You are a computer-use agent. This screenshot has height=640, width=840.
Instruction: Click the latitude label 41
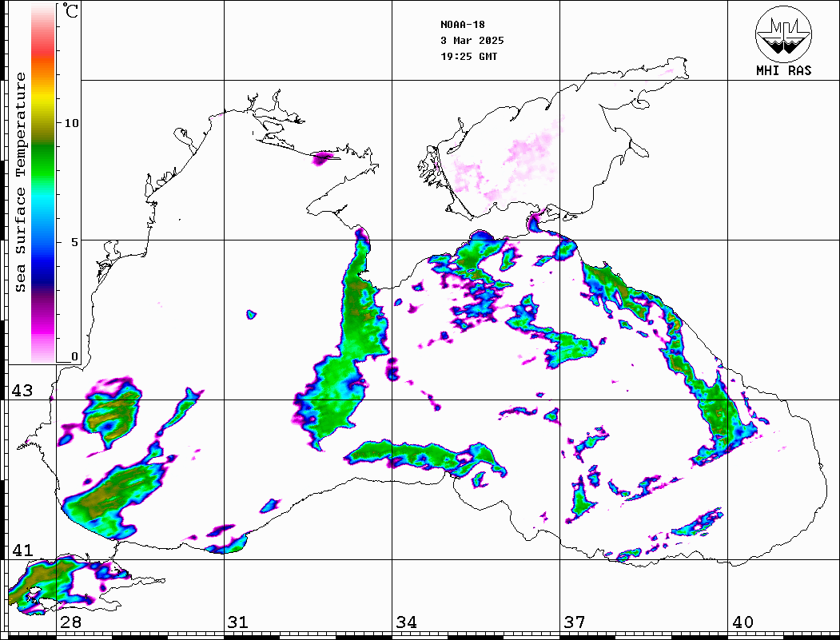(22, 550)
